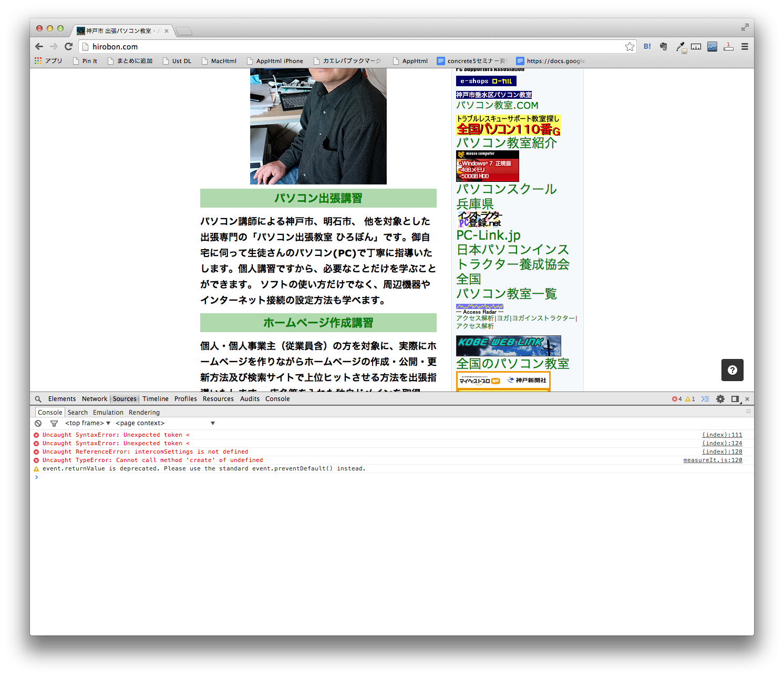Click the KOBE WEB LINK banner
Viewport: 784px width, 677px height.
[509, 345]
